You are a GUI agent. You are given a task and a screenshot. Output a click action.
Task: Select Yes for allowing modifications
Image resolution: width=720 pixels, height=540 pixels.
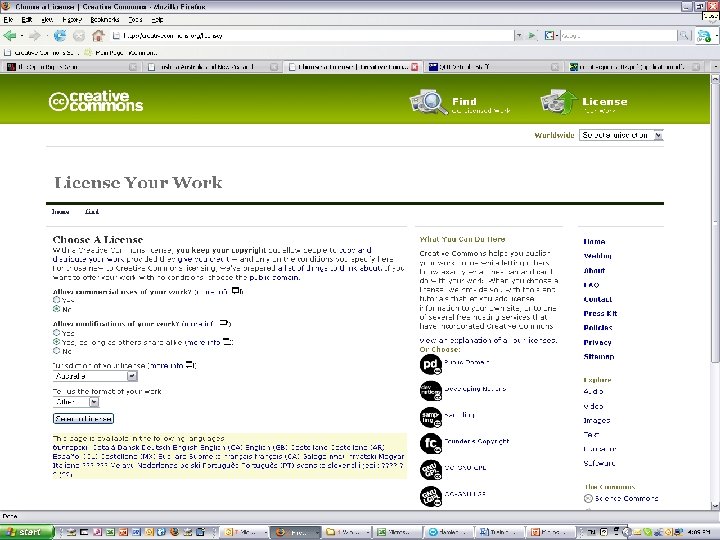[x=56, y=333]
